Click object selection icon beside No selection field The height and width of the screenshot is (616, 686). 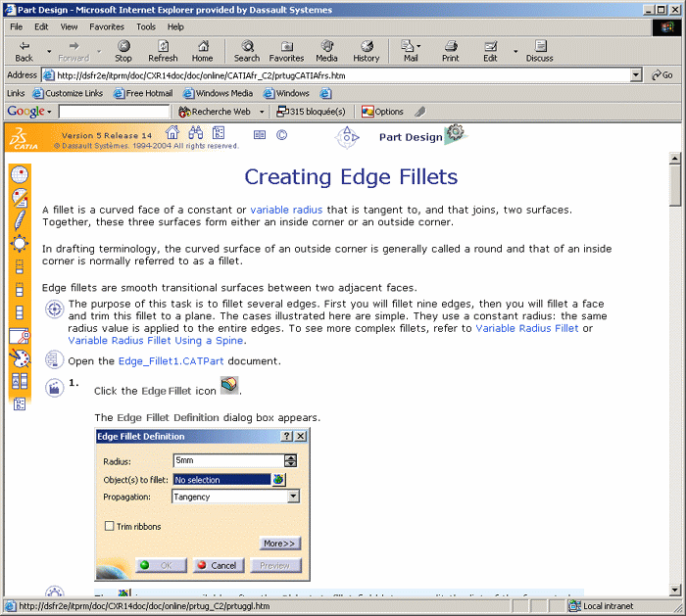[278, 480]
